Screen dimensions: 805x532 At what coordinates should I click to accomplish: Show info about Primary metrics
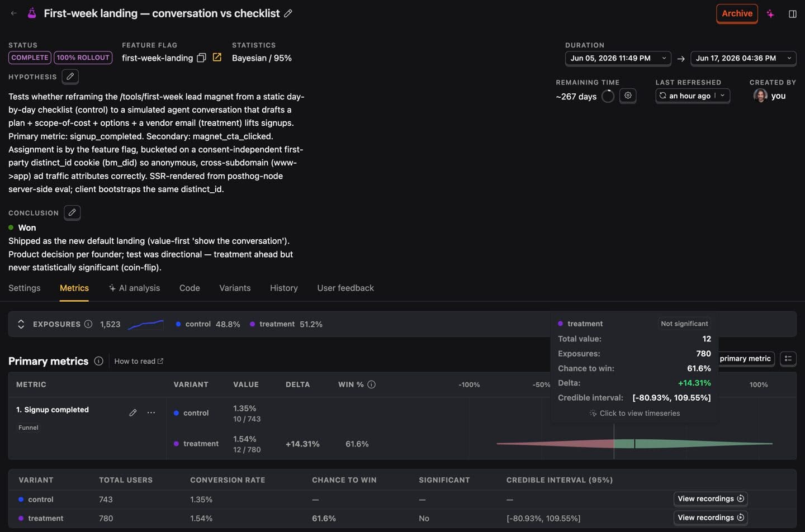click(x=98, y=361)
